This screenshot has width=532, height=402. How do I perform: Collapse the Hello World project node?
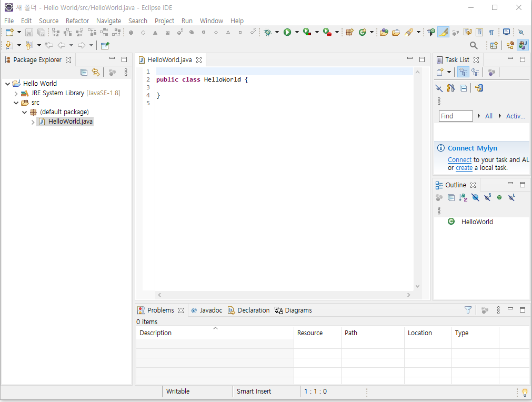coord(7,84)
